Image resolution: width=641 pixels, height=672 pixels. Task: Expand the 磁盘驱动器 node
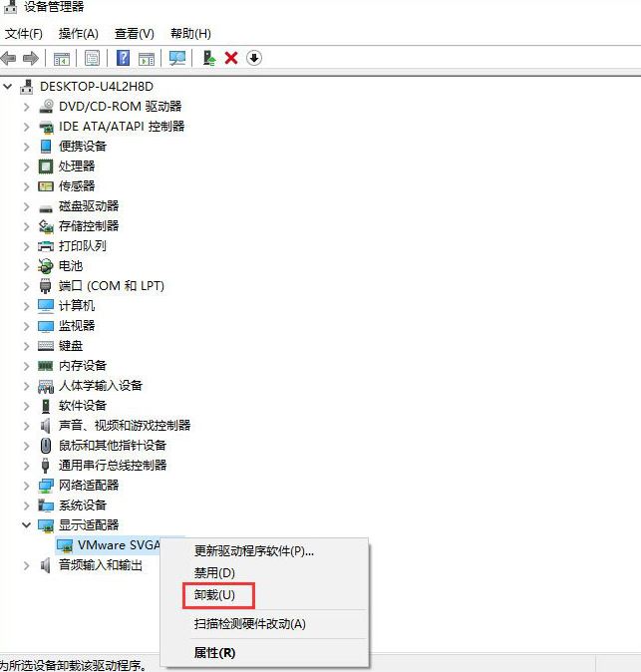click(x=27, y=206)
